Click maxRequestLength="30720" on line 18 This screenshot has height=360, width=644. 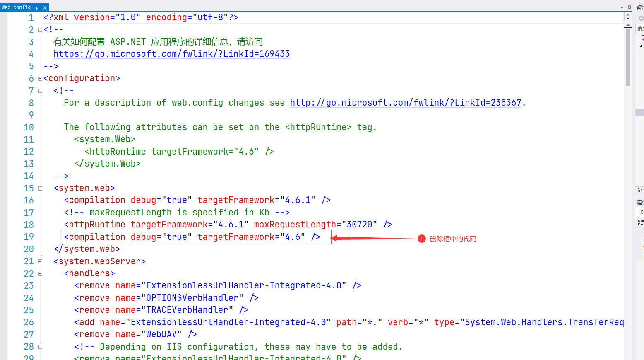315,225
